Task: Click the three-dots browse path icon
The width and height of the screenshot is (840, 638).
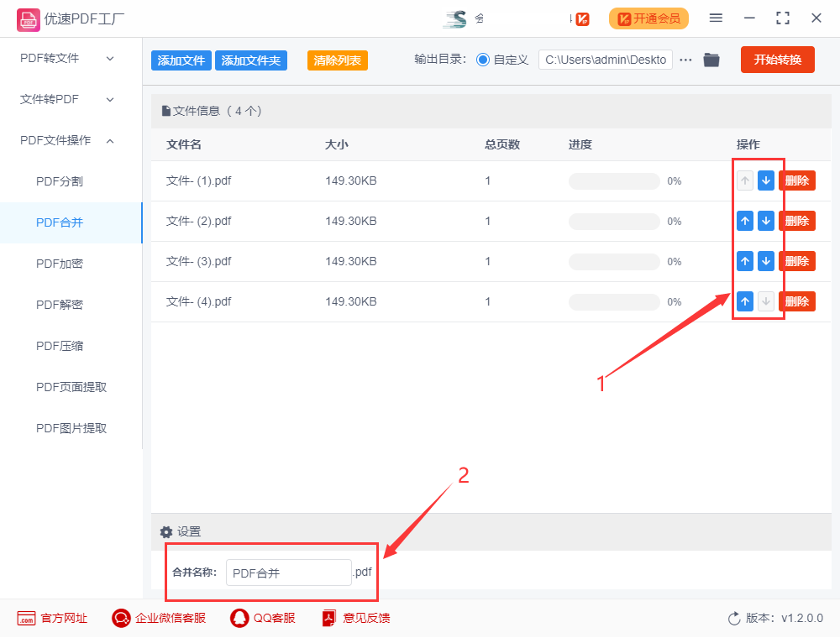Action: tap(685, 60)
